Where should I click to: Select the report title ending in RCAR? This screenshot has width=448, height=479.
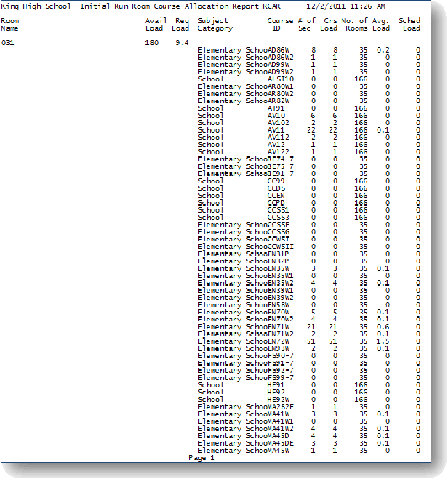click(180, 6)
